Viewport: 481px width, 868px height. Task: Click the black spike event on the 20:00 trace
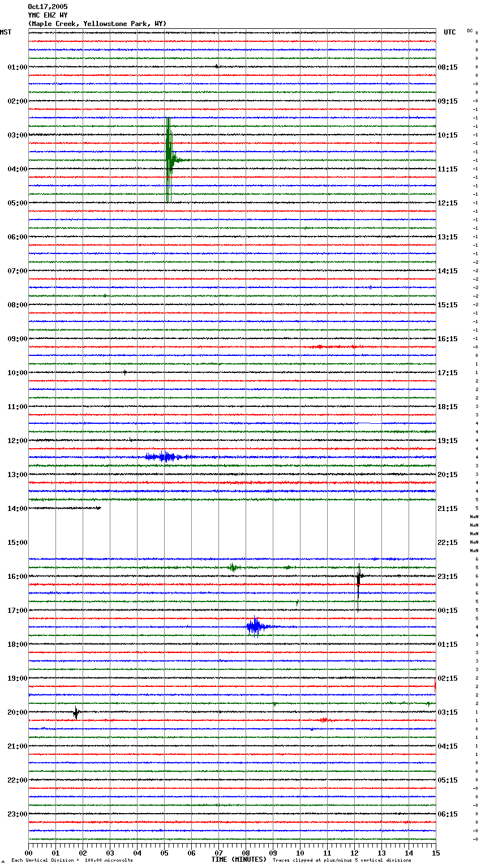76,712
